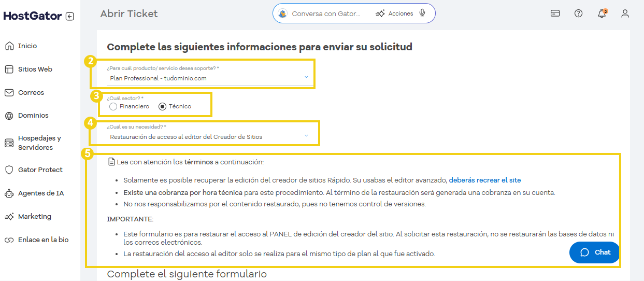The image size is (644, 281).
Task: Collapse sidebar using arrow icon beside HostGator
Action: [x=70, y=16]
